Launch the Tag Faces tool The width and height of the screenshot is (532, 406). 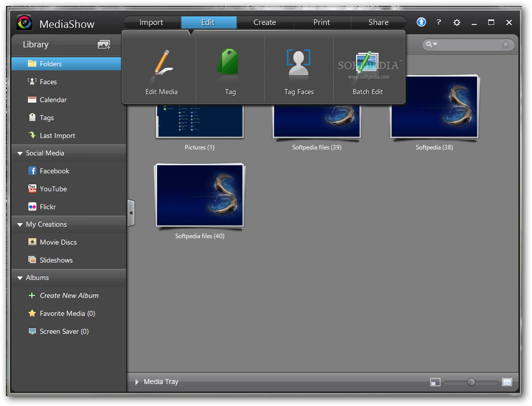coord(299,71)
